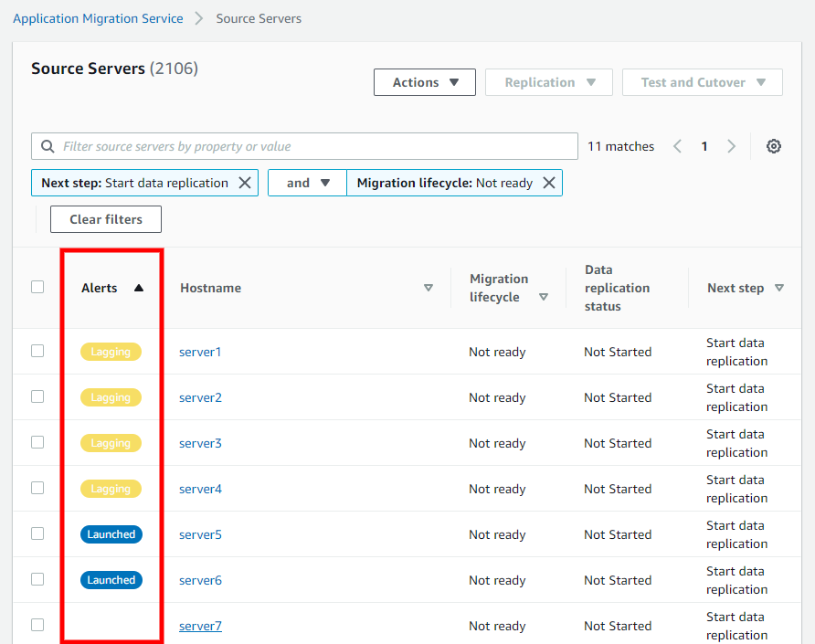This screenshot has height=644, width=815.
Task: Click the '11 matches' text
Action: pyautogui.click(x=620, y=146)
